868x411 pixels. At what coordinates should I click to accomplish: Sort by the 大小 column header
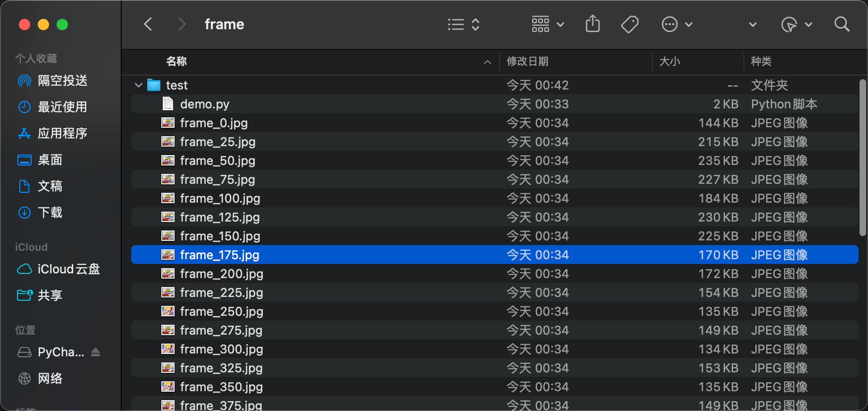[669, 61]
